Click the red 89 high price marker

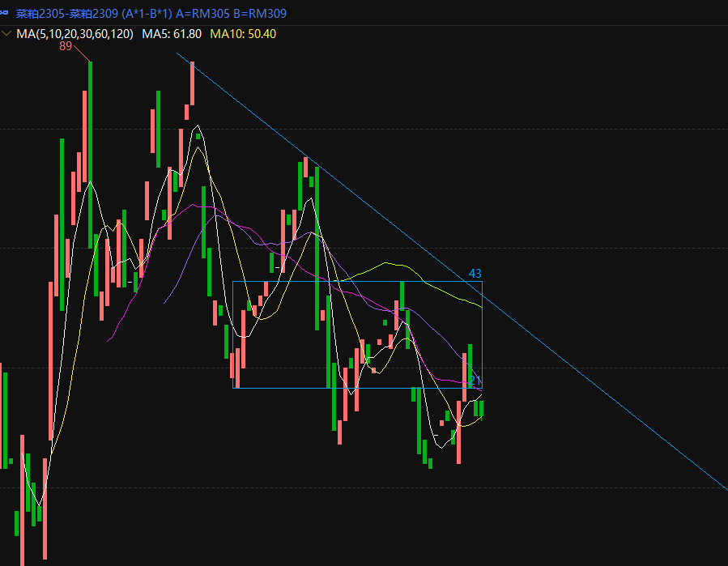point(65,47)
